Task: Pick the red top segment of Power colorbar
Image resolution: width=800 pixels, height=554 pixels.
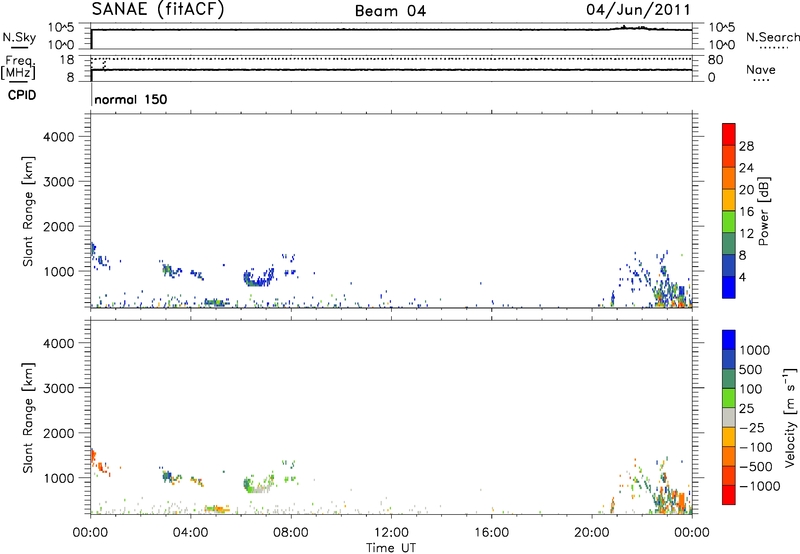Action: coord(729,134)
